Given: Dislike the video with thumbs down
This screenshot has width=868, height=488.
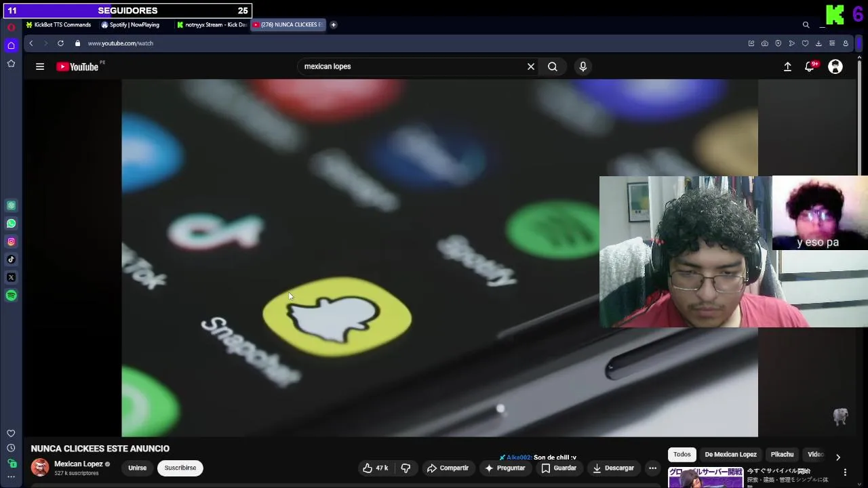Looking at the screenshot, I should [406, 468].
